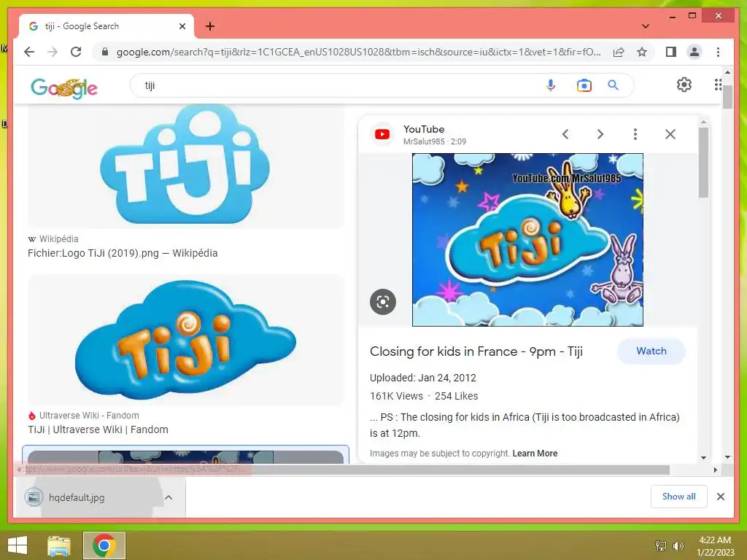Open the YouTube source link
Image resolution: width=747 pixels, height=560 pixels.
424,129
